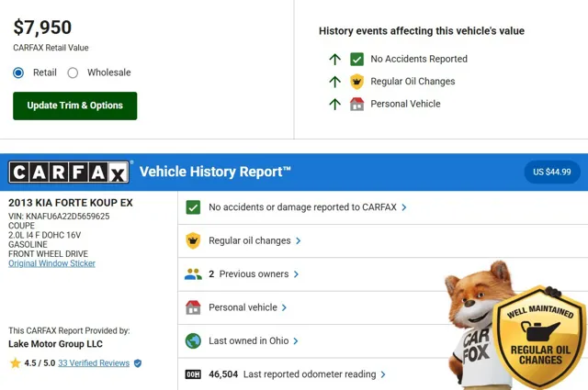Click the odometer reading counter icon
Screen dimensions: 588x390
[193, 374]
